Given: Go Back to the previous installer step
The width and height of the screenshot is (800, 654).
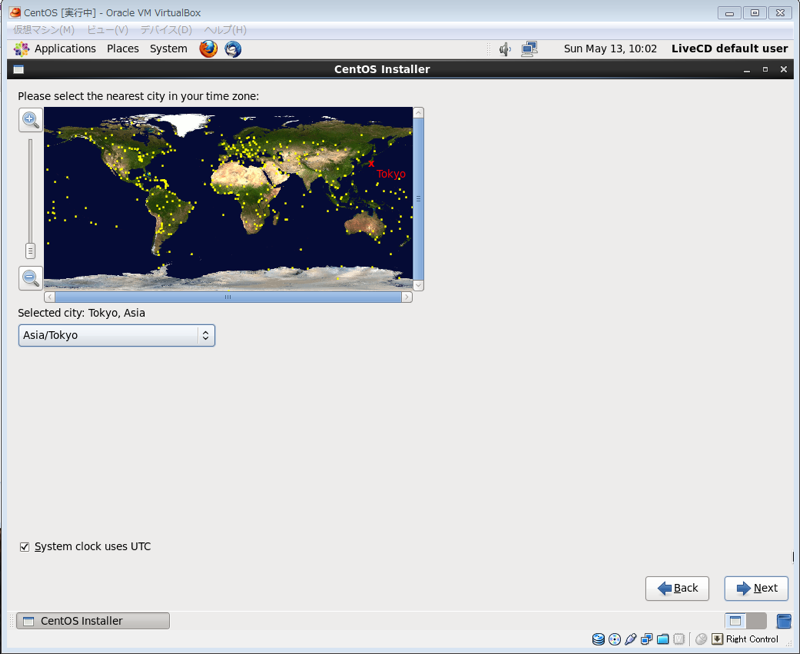Looking at the screenshot, I should point(677,589).
